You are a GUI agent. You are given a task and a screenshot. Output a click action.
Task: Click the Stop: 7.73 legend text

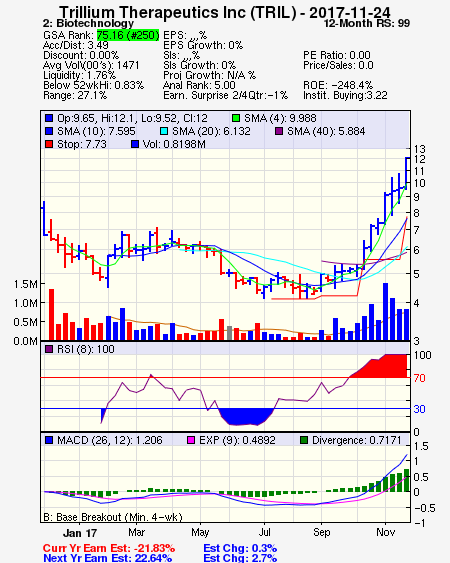pyautogui.click(x=82, y=144)
